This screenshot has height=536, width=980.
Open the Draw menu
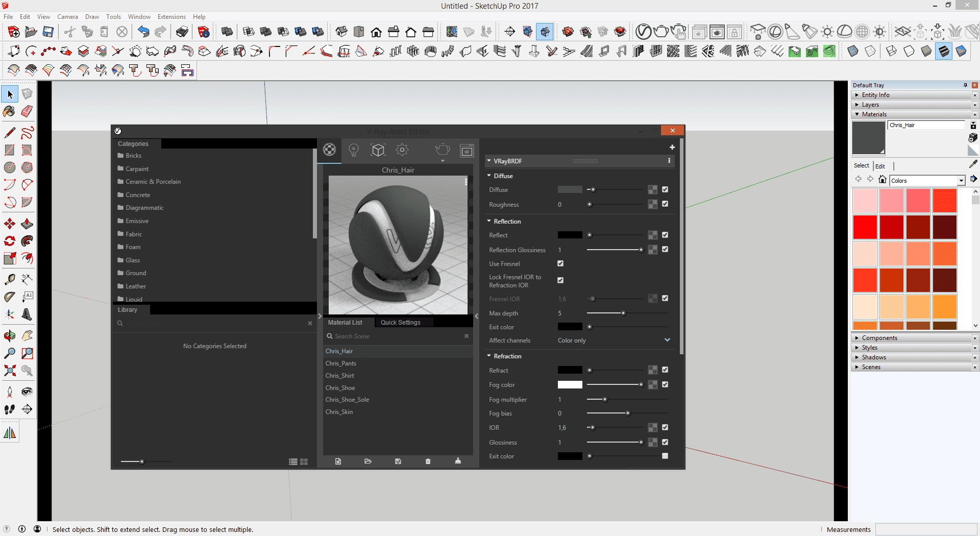[x=92, y=17]
